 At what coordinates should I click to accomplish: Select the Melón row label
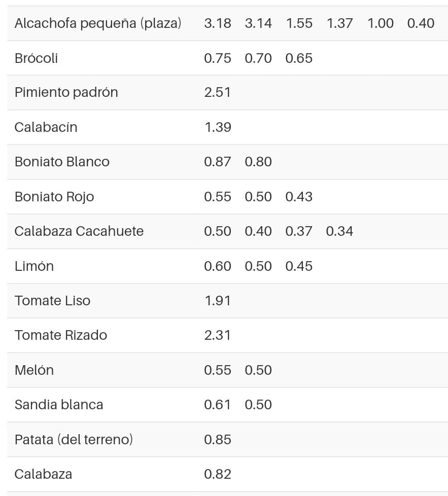34,370
